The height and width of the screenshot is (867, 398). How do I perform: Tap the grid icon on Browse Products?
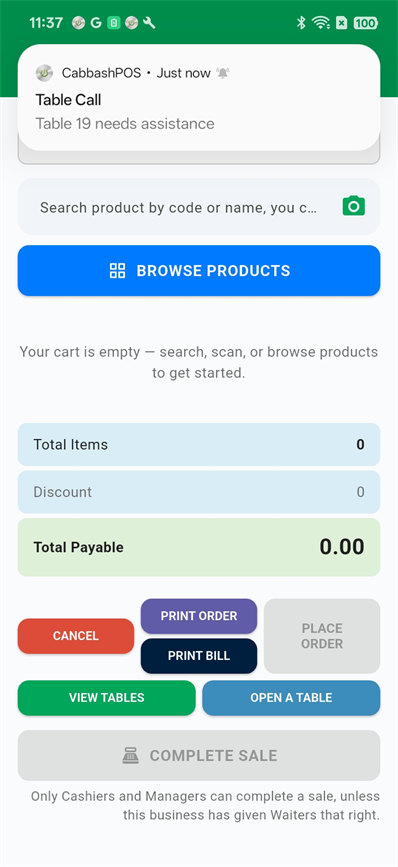click(117, 270)
